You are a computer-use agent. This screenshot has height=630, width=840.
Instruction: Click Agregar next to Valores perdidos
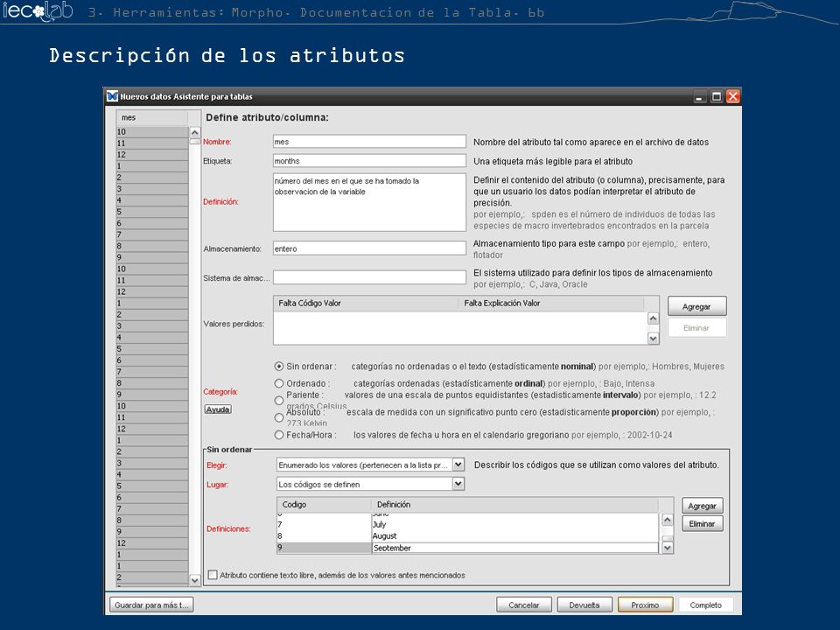coord(696,306)
